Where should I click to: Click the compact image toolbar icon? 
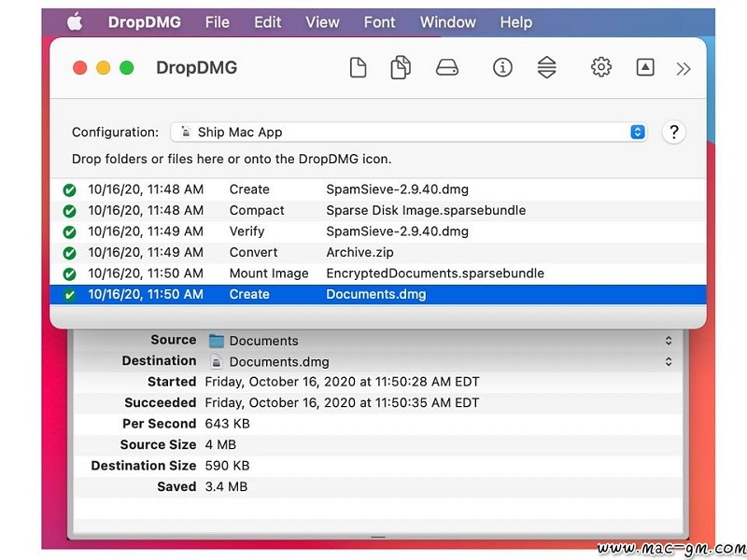tap(546, 67)
